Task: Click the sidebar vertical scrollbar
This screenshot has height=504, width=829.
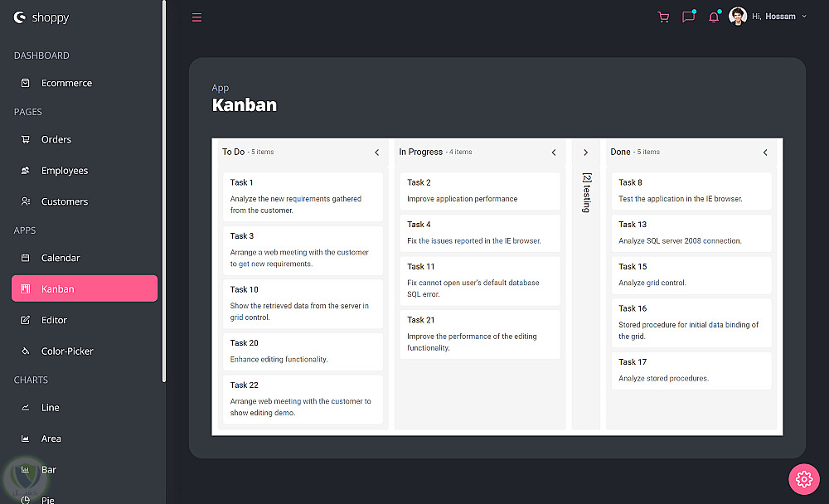Action: [x=164, y=191]
